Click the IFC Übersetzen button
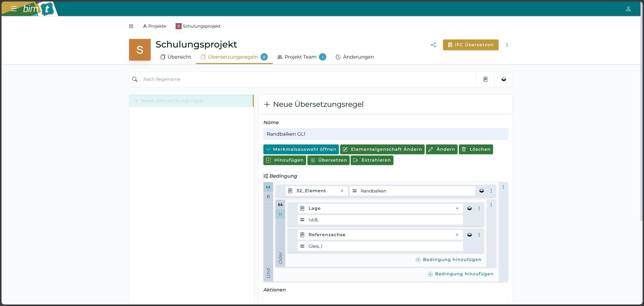This screenshot has width=644, height=306. pyautogui.click(x=470, y=45)
